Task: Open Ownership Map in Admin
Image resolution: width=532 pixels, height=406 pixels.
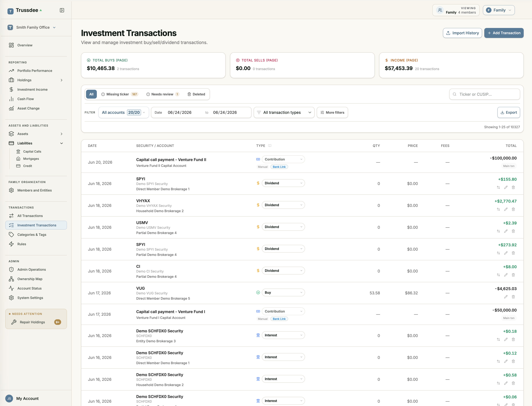Action: point(36,279)
